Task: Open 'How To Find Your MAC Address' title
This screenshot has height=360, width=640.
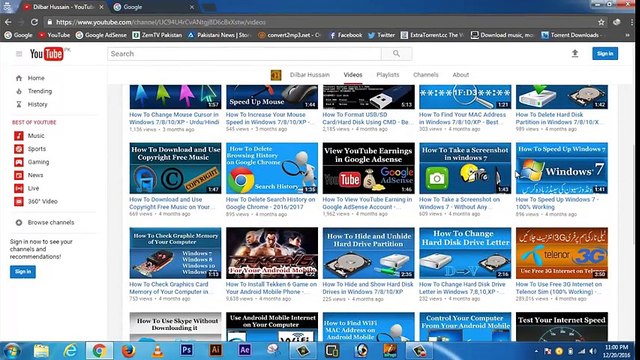Action: [462, 118]
